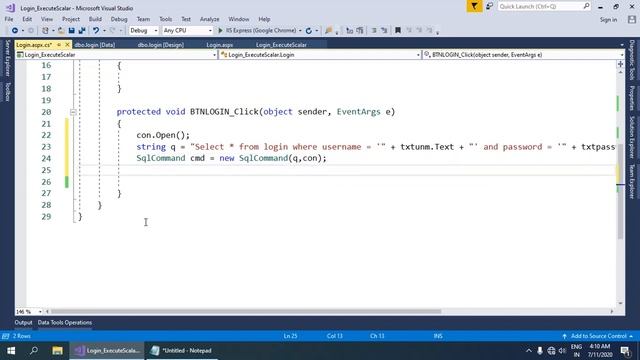Open the Project menu
The image size is (640, 360).
[71, 19]
